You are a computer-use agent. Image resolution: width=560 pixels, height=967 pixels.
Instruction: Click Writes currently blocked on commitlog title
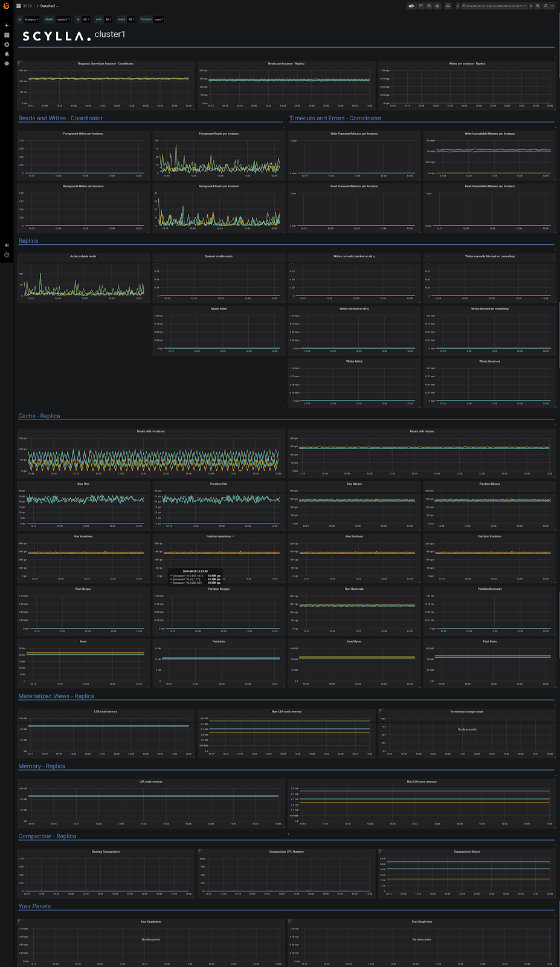point(490,256)
